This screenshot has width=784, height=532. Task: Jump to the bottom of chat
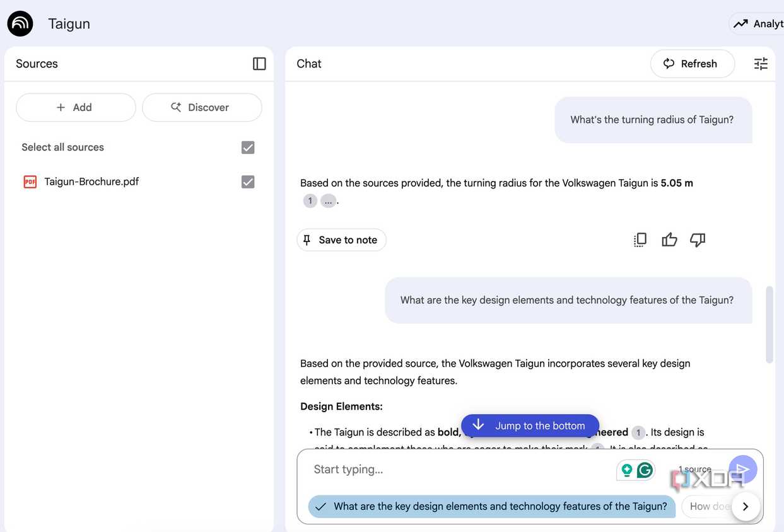click(x=530, y=425)
